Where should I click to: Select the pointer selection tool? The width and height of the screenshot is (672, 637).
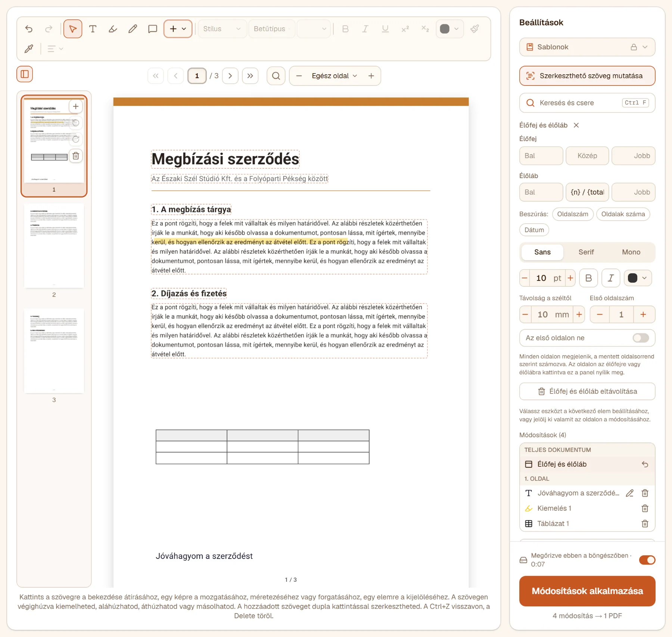[73, 29]
